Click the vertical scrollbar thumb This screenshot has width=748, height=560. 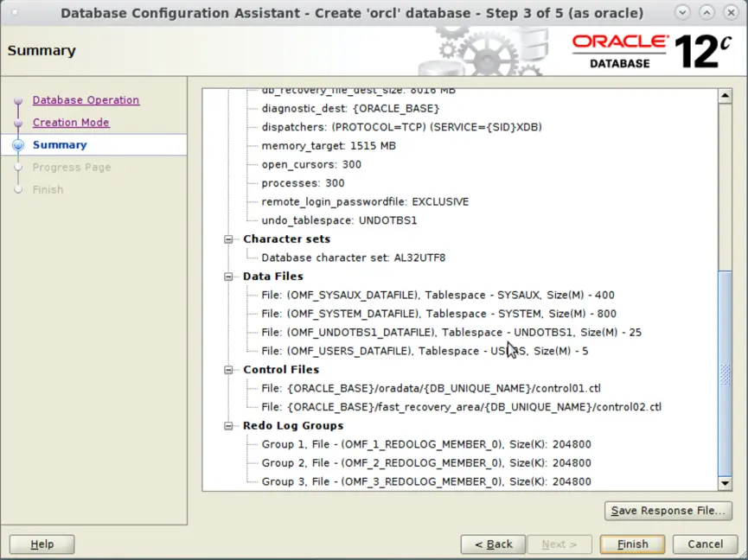[x=725, y=373]
